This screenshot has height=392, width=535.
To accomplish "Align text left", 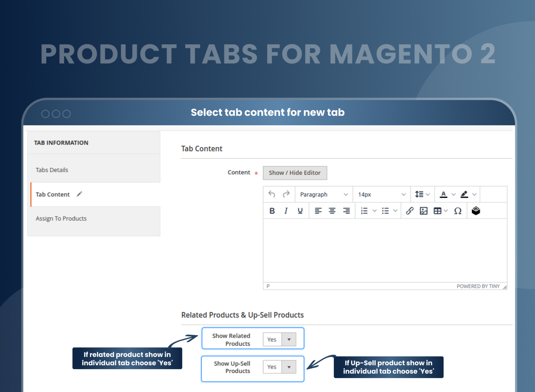I will [x=318, y=211].
